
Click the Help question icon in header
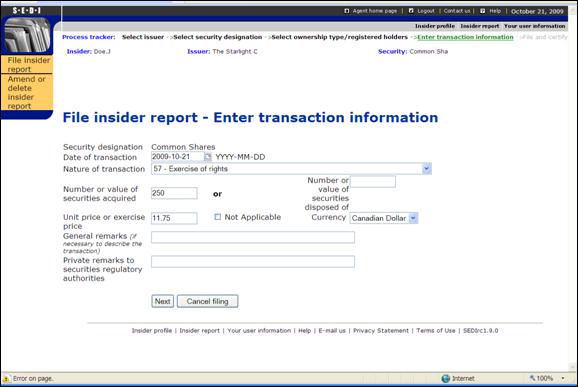tap(483, 11)
